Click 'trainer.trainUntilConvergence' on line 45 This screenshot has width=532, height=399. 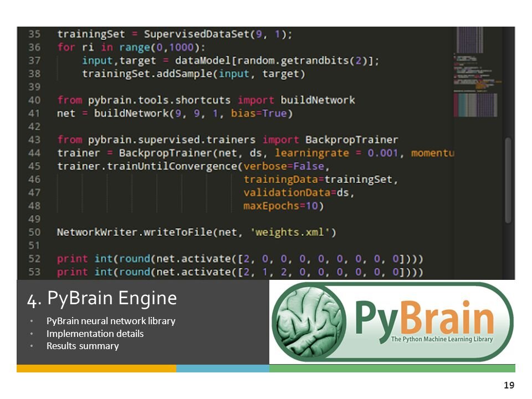pyautogui.click(x=147, y=167)
